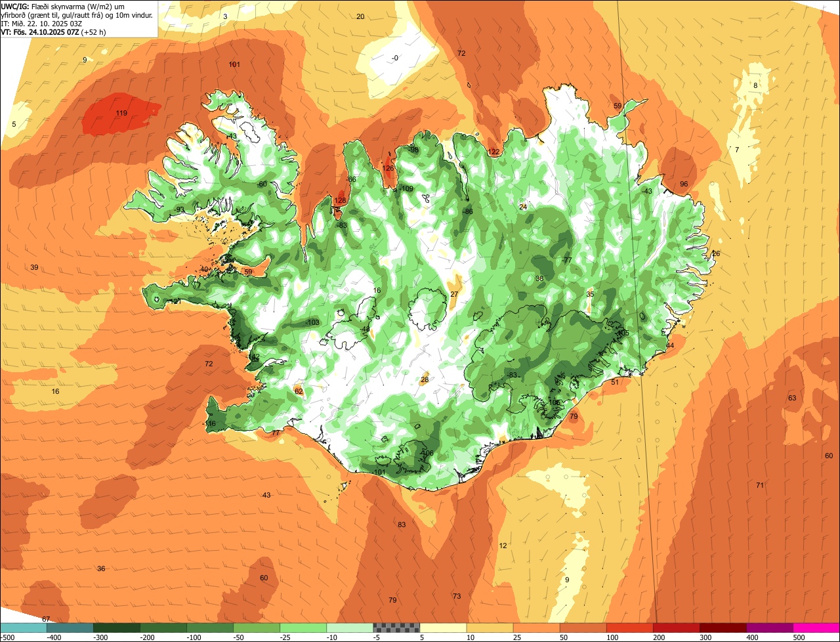The height and width of the screenshot is (642, 840).
Task: Click the value 51 on the southeast coast
Action: [x=615, y=382]
